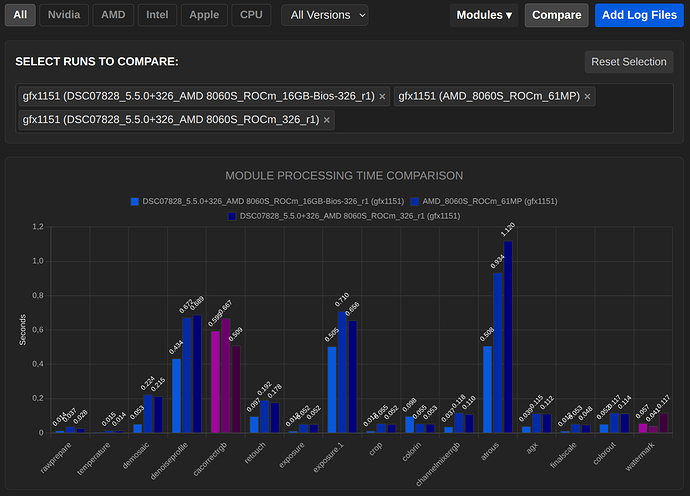Image resolution: width=690 pixels, height=496 pixels.
Task: Remove the ROCm_326_r1 run tag
Action: click(327, 120)
